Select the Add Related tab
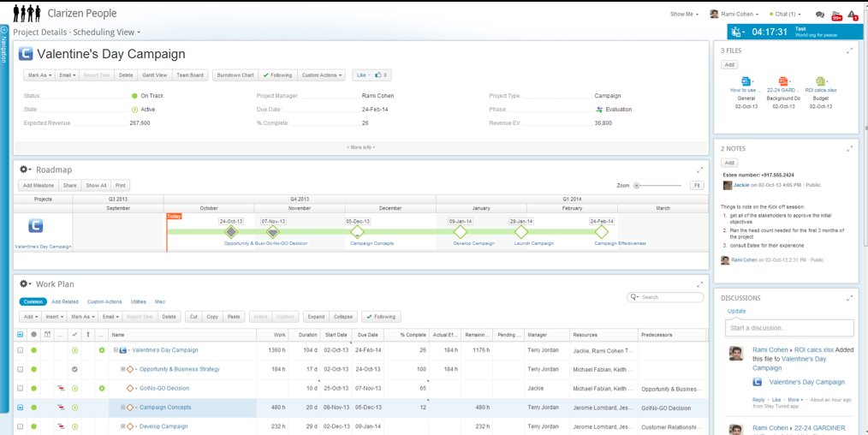The width and height of the screenshot is (868, 435). pyautogui.click(x=65, y=301)
